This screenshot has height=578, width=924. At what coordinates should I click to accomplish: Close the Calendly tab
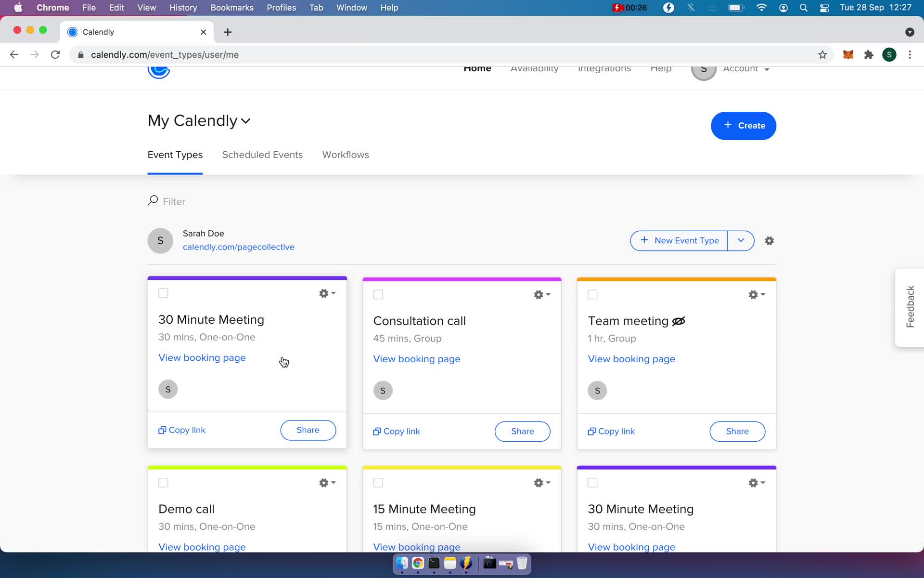[203, 32]
